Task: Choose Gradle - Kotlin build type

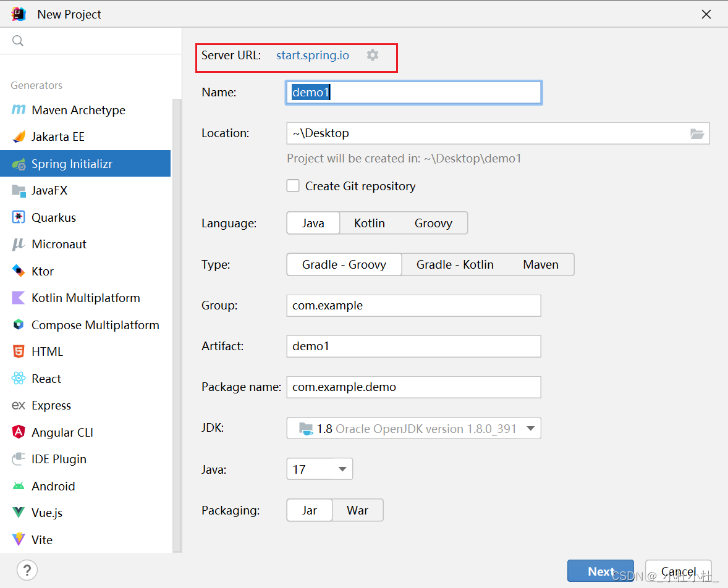Action: pyautogui.click(x=455, y=264)
